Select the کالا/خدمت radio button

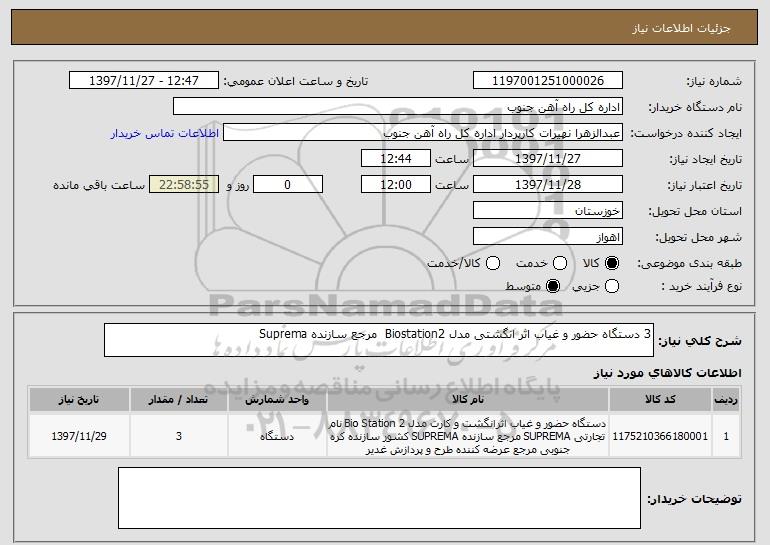(x=493, y=263)
